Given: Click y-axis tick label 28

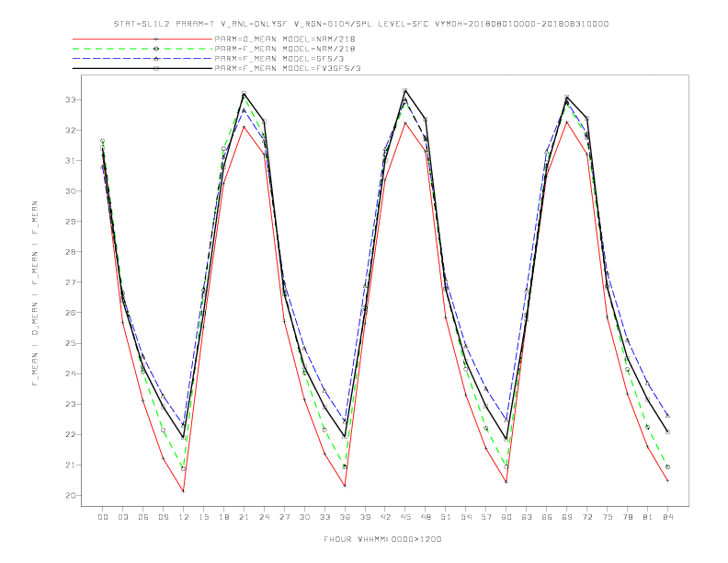Looking at the screenshot, I should [x=71, y=252].
